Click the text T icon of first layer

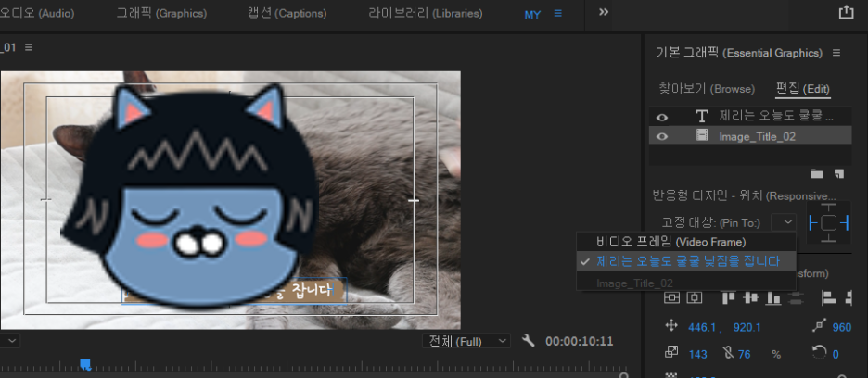pyautogui.click(x=702, y=116)
